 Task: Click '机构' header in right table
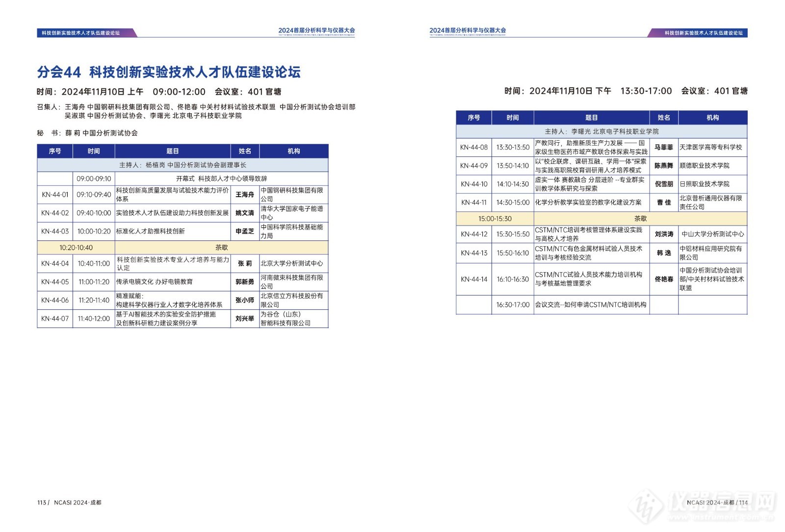(713, 118)
